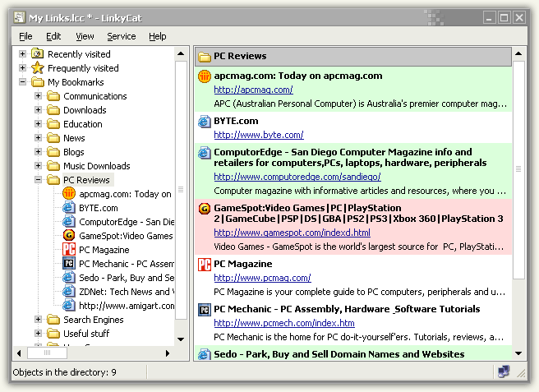Open the File menu

pyautogui.click(x=25, y=36)
